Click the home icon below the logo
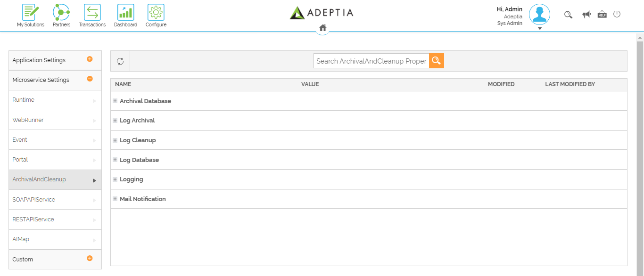 (323, 28)
